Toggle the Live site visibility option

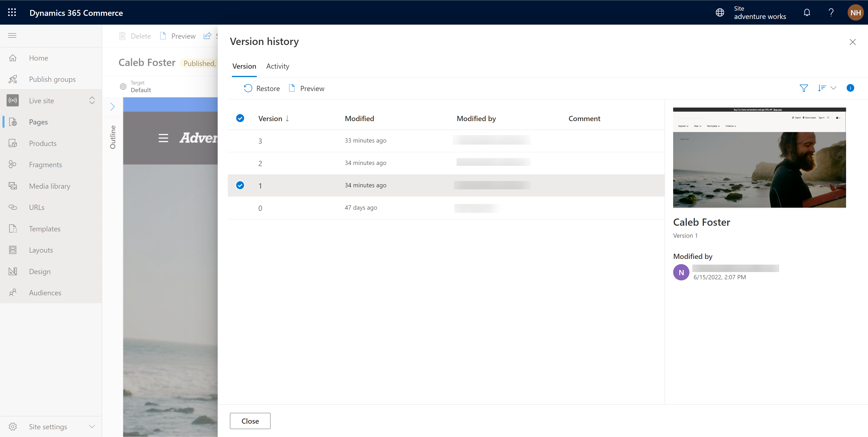click(x=91, y=100)
